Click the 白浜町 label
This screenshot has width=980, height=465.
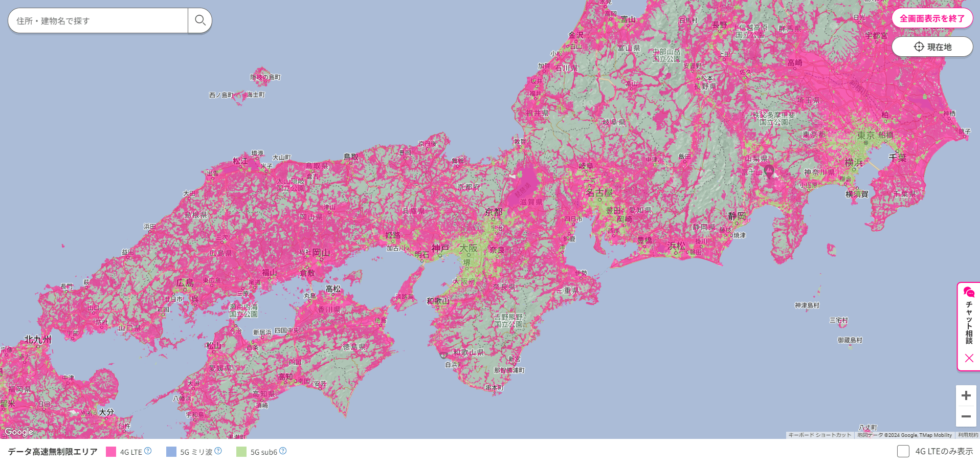click(454, 365)
